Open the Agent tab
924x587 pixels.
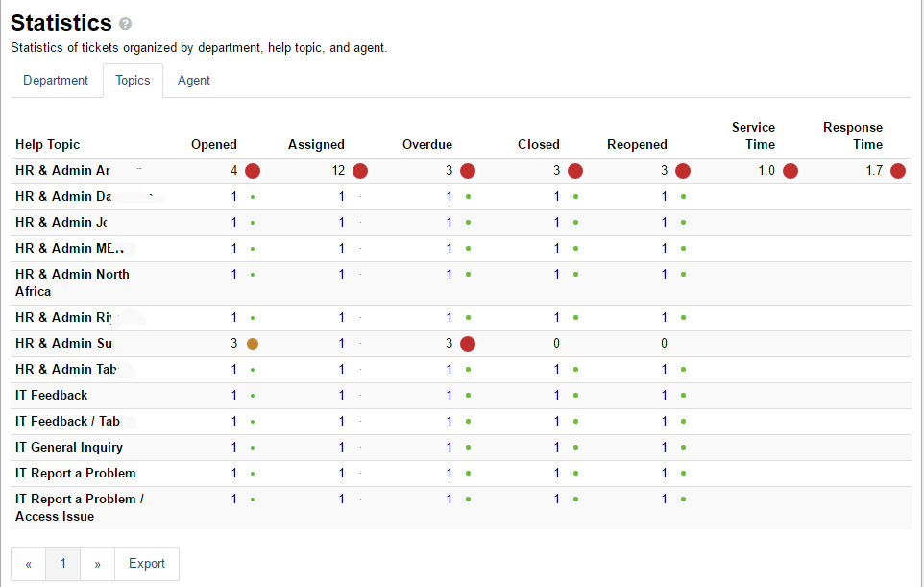(x=194, y=80)
